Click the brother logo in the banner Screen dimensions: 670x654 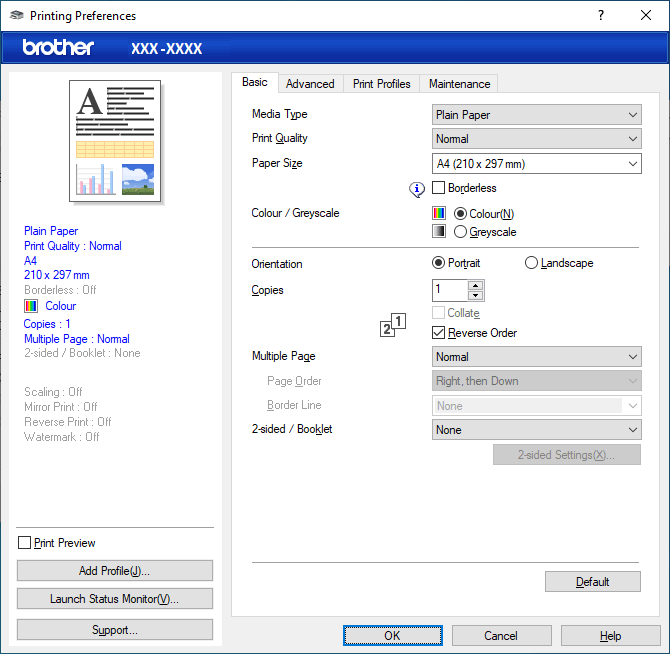tap(58, 47)
